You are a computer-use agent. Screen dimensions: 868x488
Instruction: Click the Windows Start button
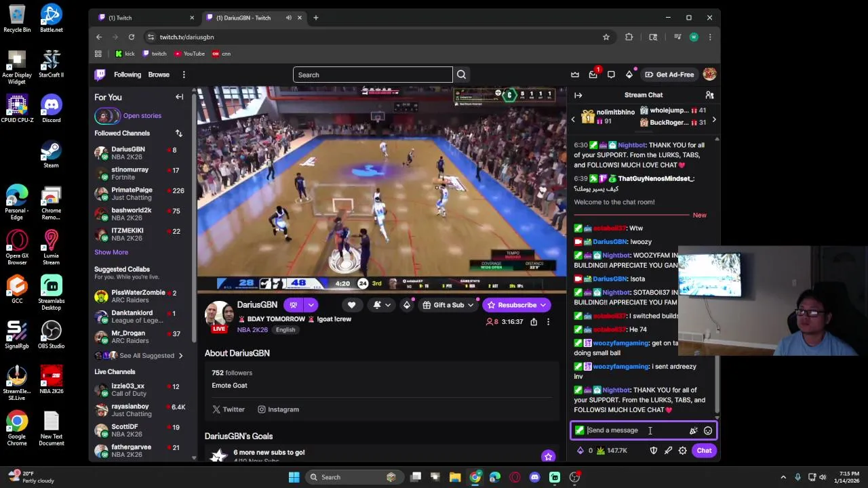point(294,477)
